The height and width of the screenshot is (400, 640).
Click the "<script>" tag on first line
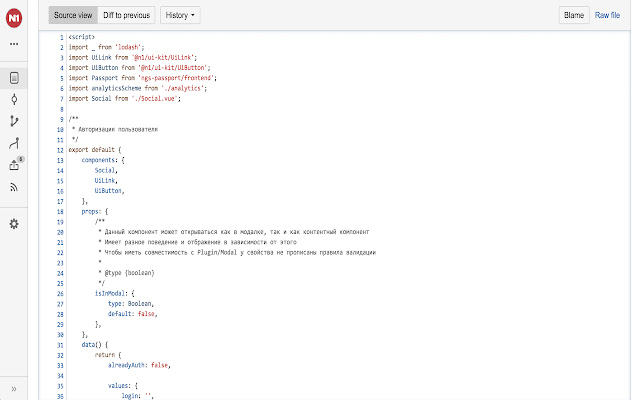pyautogui.click(x=81, y=37)
